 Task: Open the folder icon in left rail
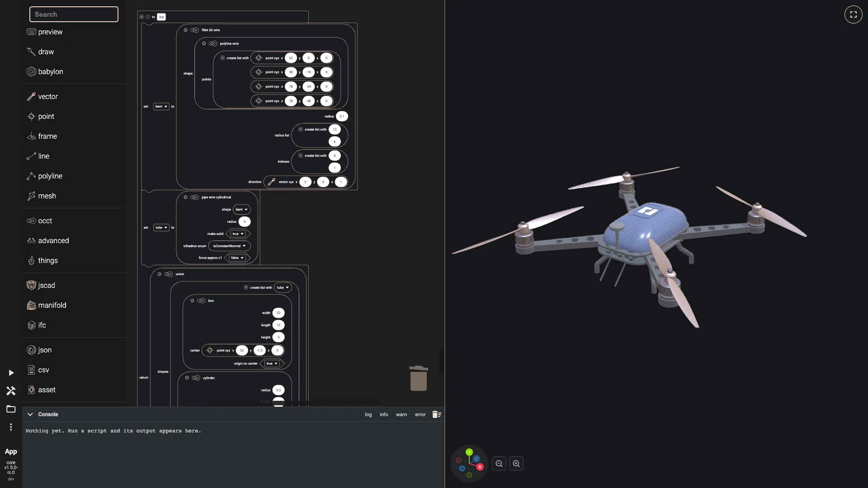pyautogui.click(x=11, y=409)
